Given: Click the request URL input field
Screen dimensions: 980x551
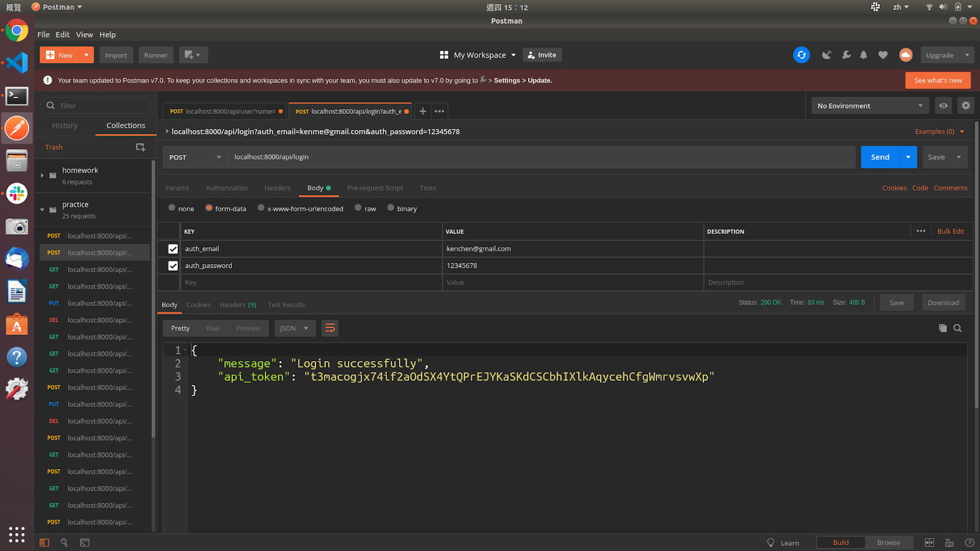Looking at the screenshot, I should click(541, 157).
